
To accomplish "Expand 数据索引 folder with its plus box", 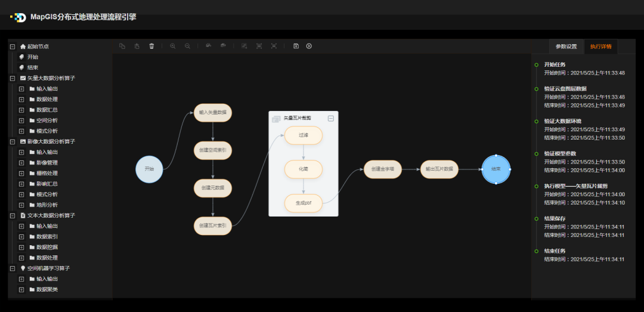I will (x=21, y=237).
